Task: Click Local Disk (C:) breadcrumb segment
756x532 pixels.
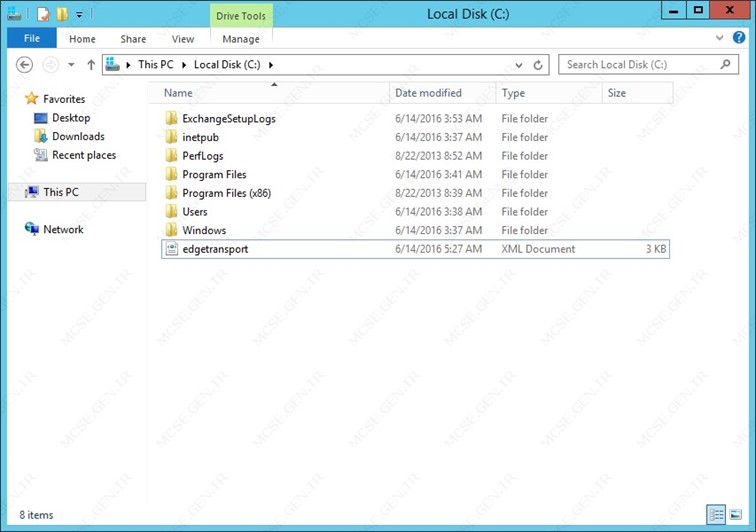Action: 227,65
